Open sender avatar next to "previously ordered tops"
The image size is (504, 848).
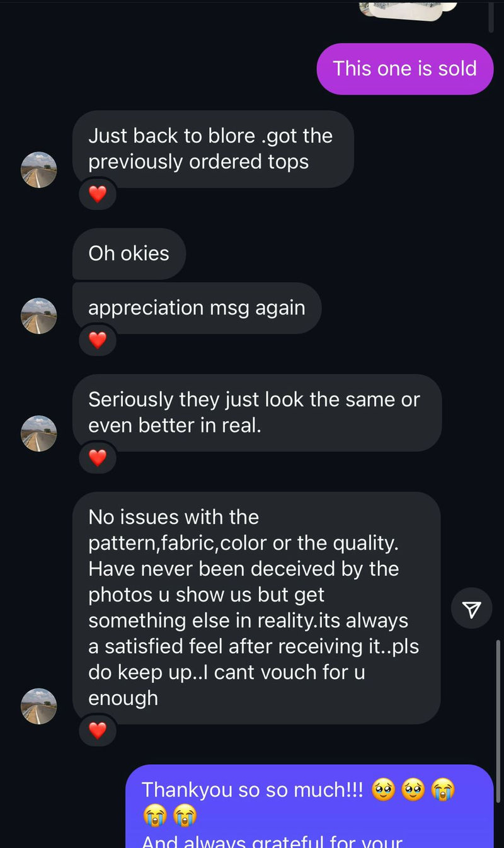click(39, 170)
